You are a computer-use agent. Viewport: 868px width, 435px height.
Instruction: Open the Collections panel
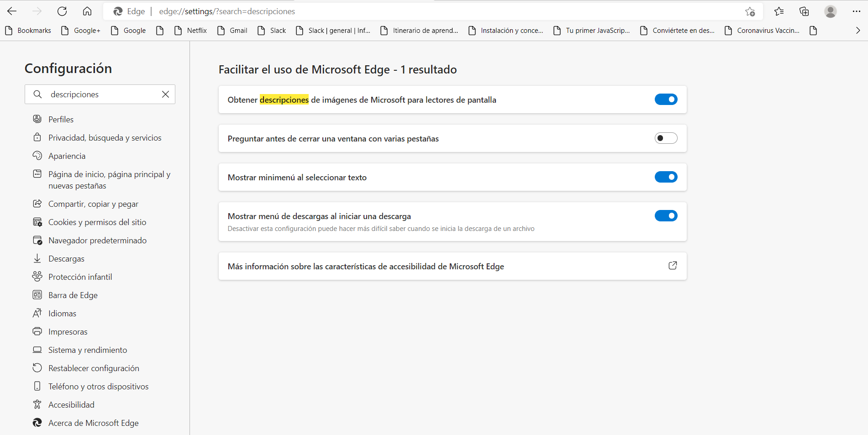tap(804, 11)
